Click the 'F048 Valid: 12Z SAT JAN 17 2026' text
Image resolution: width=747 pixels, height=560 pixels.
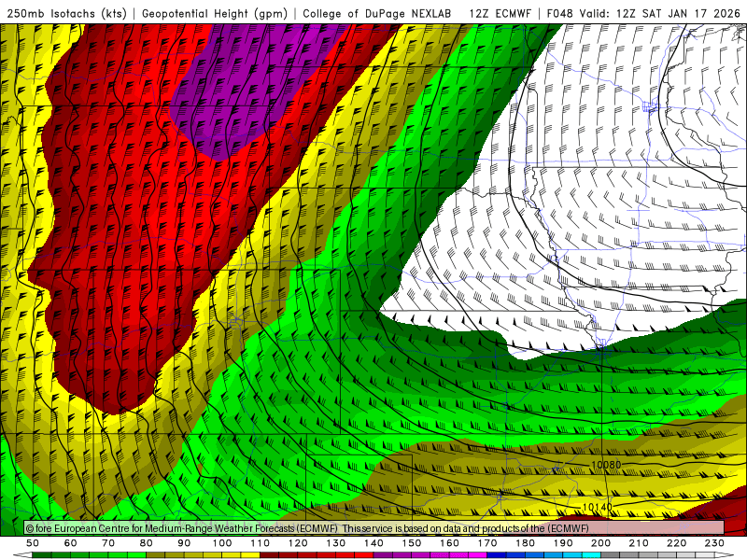[x=643, y=13]
